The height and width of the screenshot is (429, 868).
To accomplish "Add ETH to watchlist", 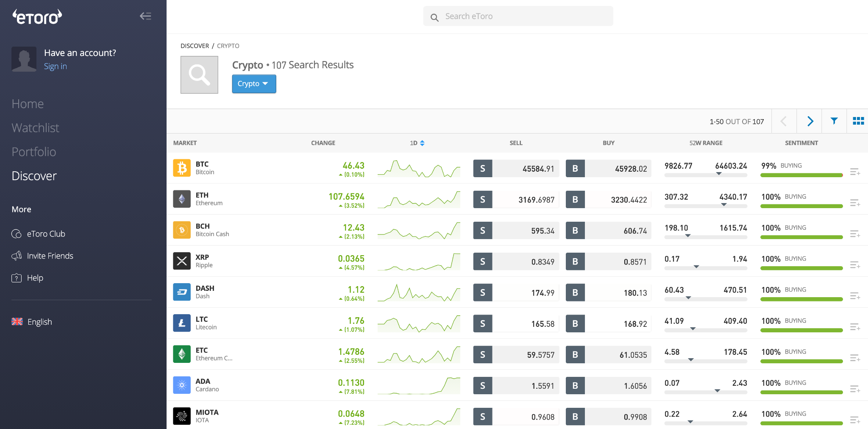I will [x=855, y=203].
